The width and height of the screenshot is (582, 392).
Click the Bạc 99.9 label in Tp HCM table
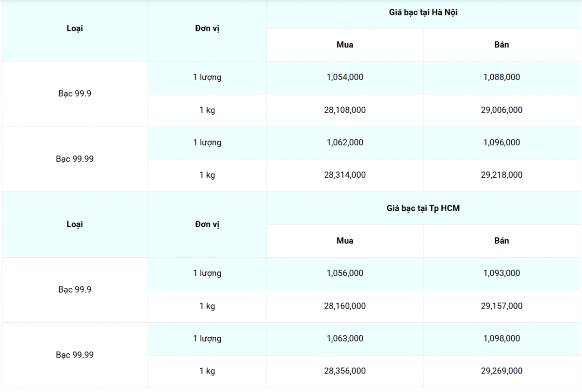75,290
